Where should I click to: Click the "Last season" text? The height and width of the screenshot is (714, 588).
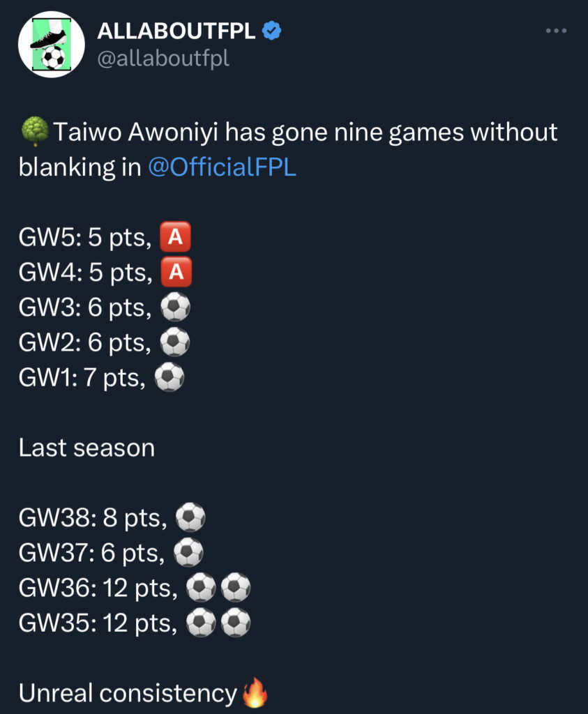[86, 448]
